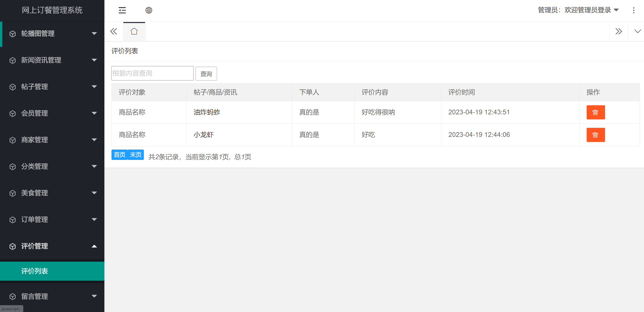The image size is (644, 312).
Task: Open the home tab icon
Action: click(134, 31)
